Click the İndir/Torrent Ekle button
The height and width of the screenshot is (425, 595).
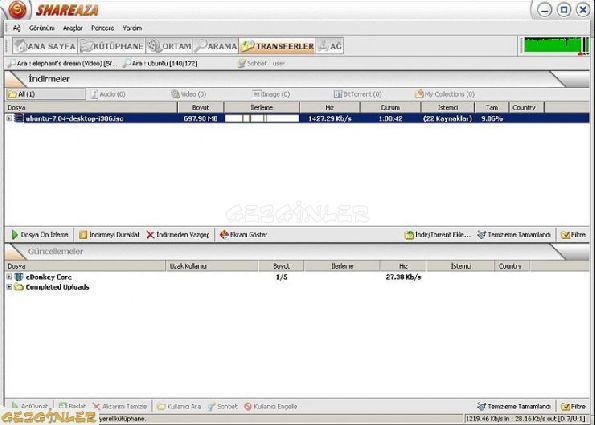click(438, 235)
